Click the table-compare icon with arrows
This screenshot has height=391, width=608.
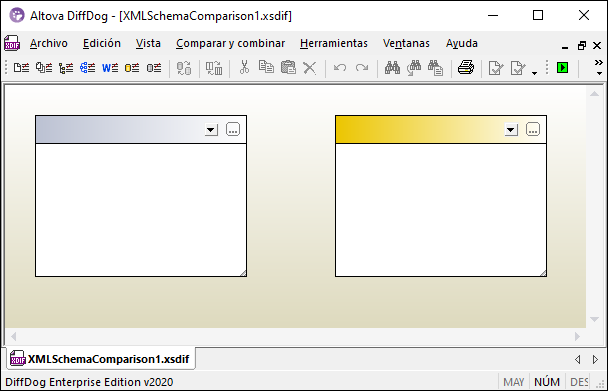coord(214,68)
